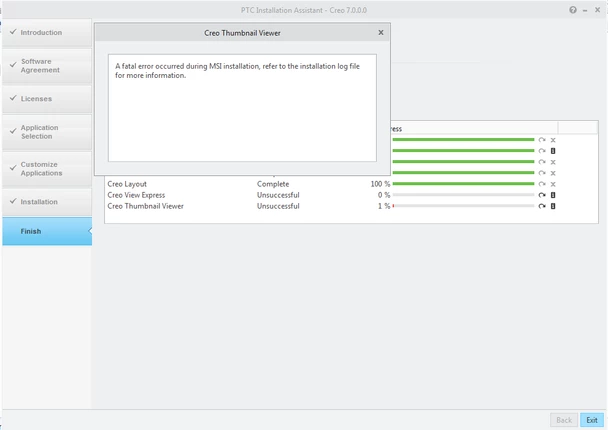Click the Exit button
The image size is (608, 430).
tap(592, 420)
